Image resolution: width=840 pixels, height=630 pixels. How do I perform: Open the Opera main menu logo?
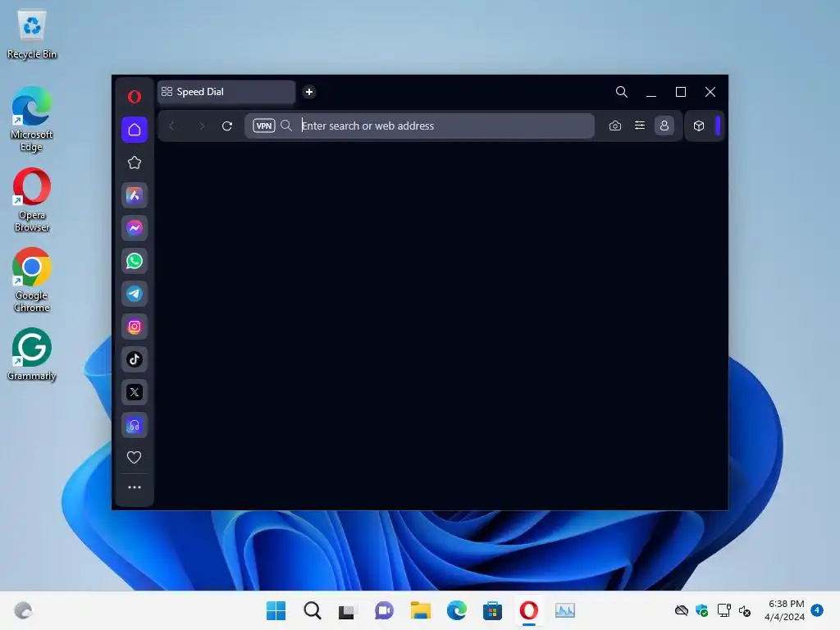[x=135, y=97]
